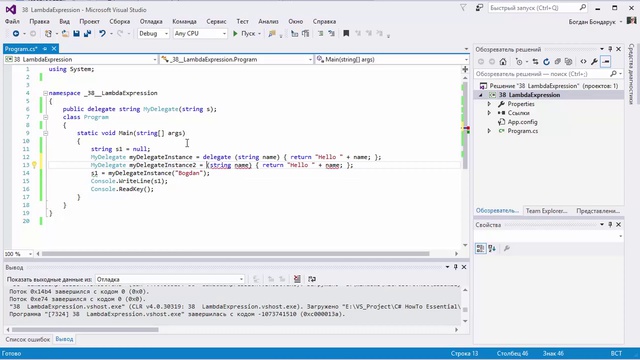This screenshot has width=640, height=360.
Task: Close the Program.cs tab
Action: [x=53, y=49]
